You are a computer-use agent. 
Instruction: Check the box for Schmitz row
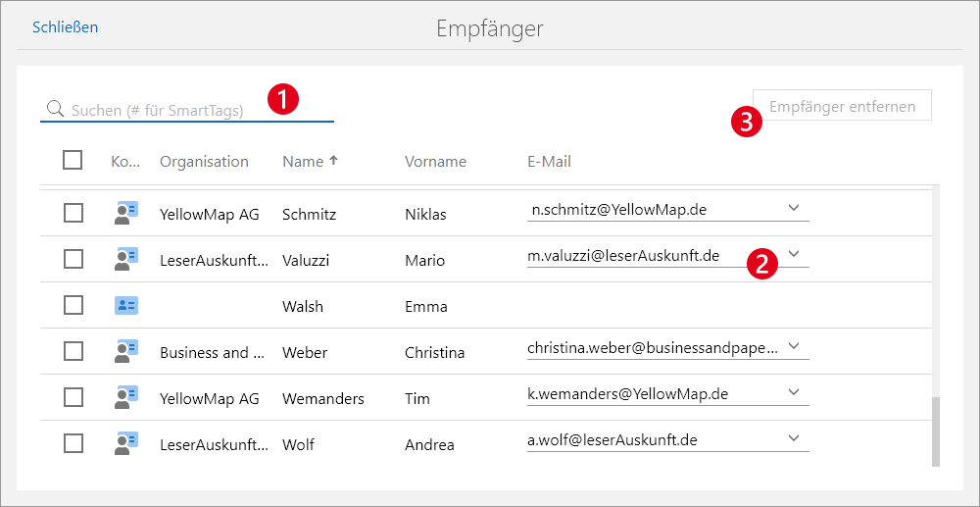click(x=73, y=213)
